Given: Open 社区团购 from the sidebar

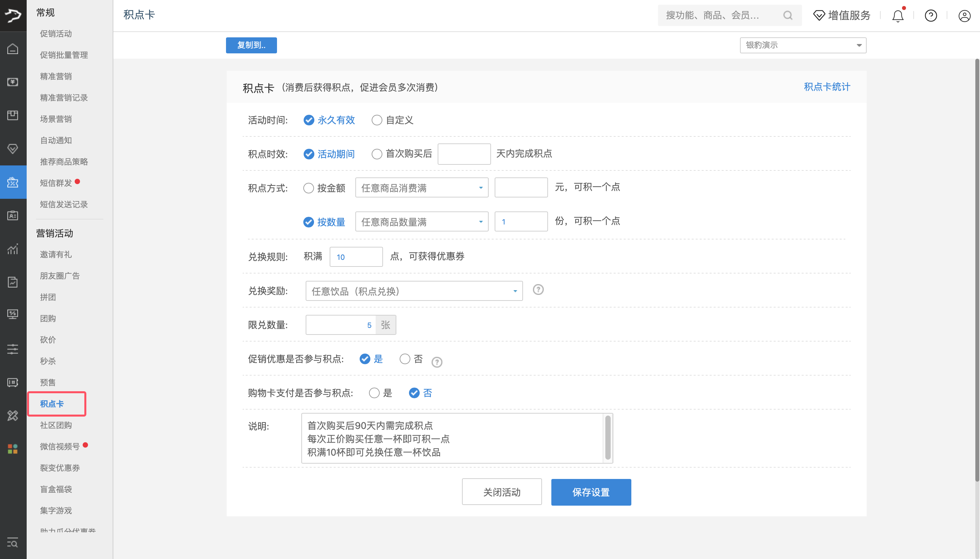Looking at the screenshot, I should click(x=56, y=425).
